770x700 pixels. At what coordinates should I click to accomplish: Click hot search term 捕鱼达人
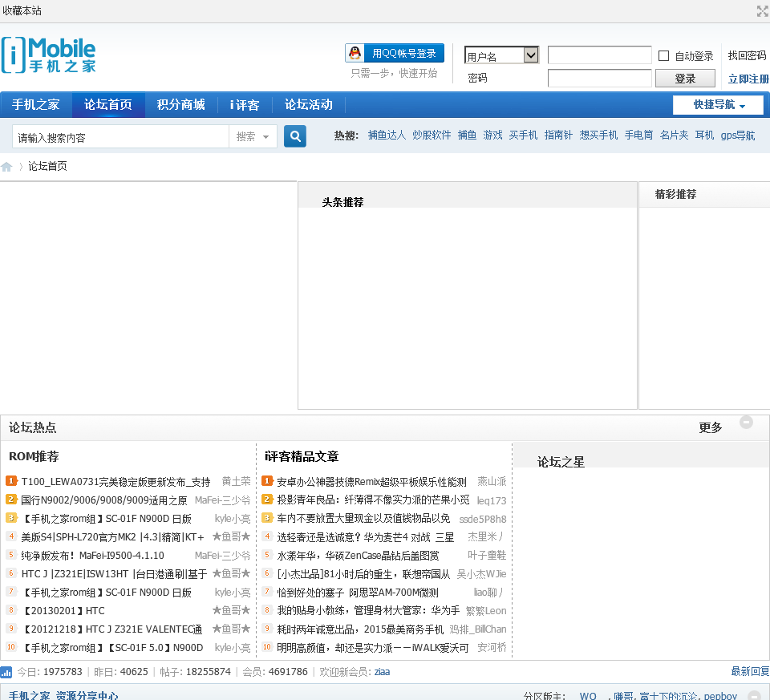pyautogui.click(x=387, y=135)
